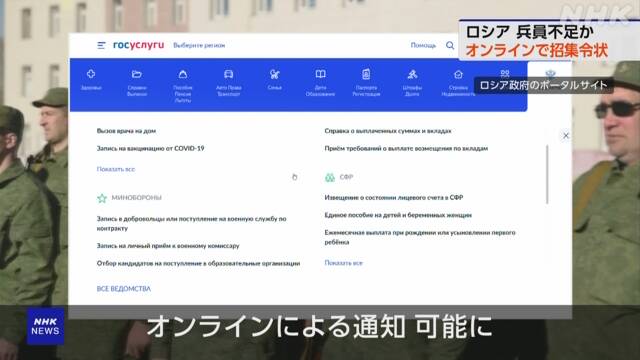Open Запись в добровольцы contract service link
Viewport: 640px width, 360px height.
[191, 224]
